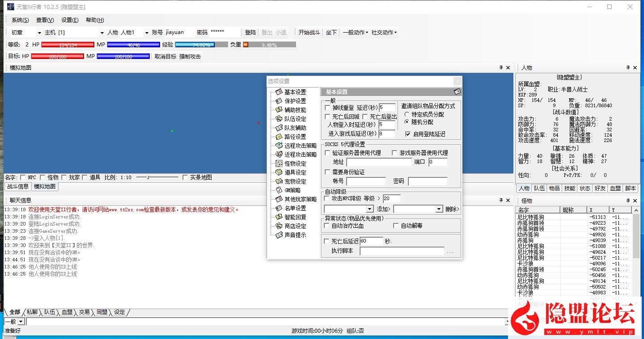Viewport: 644px width, 339px height.
Task: Select the 特定成员分配 radio button
Action: click(x=407, y=114)
